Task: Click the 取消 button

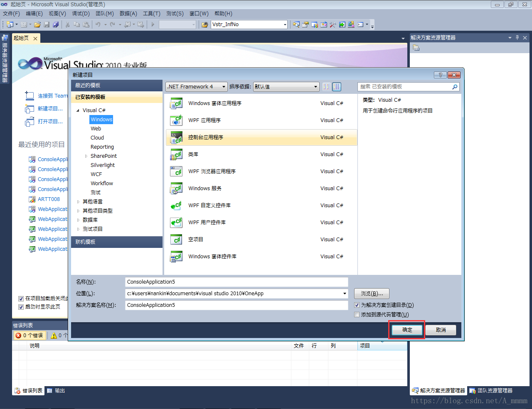Action: click(441, 330)
